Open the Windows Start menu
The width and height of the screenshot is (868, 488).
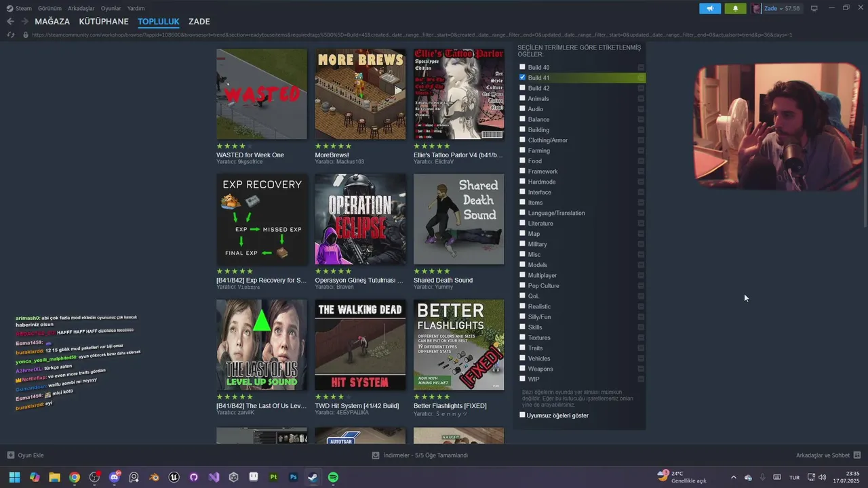[x=14, y=477]
